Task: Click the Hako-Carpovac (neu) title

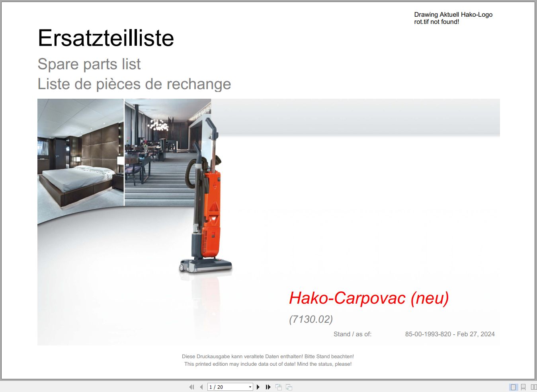Action: point(369,298)
